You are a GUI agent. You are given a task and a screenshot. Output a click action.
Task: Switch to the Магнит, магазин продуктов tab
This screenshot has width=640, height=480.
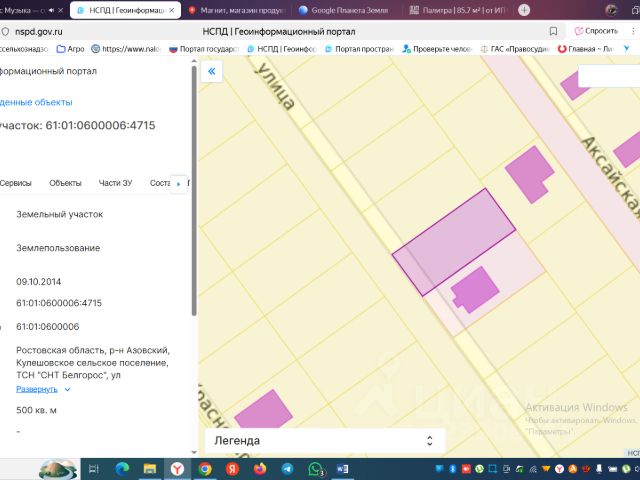point(237,10)
